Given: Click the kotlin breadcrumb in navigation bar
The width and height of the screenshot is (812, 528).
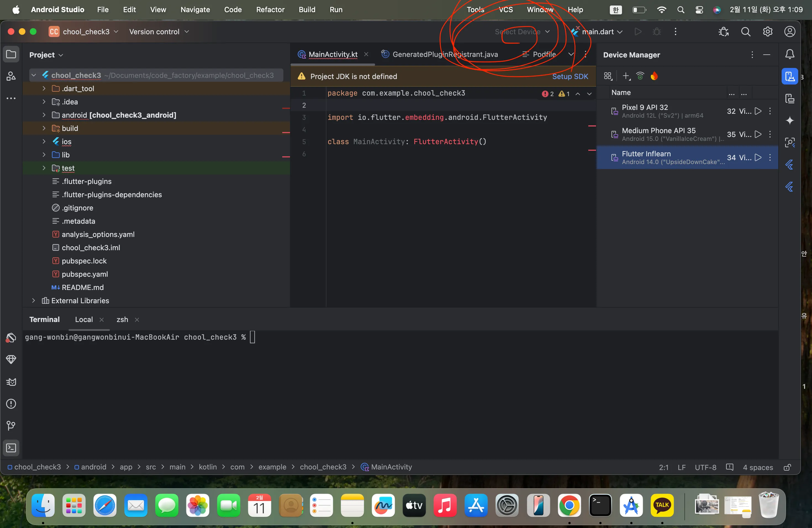Looking at the screenshot, I should point(208,467).
